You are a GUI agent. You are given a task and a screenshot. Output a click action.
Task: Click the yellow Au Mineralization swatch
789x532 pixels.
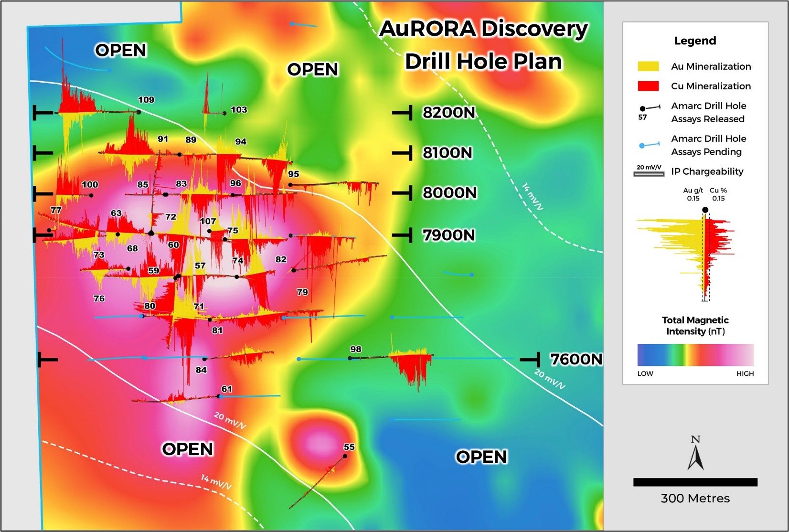[648, 66]
